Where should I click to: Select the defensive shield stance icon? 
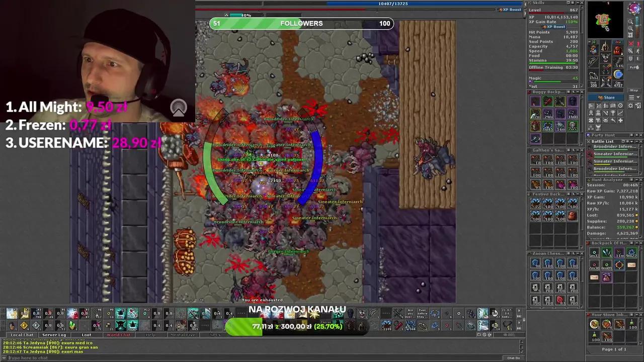630,58
